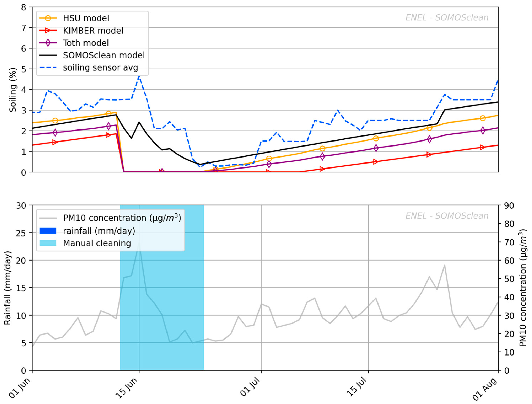Click the 'Soiling (%)' y-axis title
Screen dimensions: 532x404
pyautogui.click(x=13, y=90)
